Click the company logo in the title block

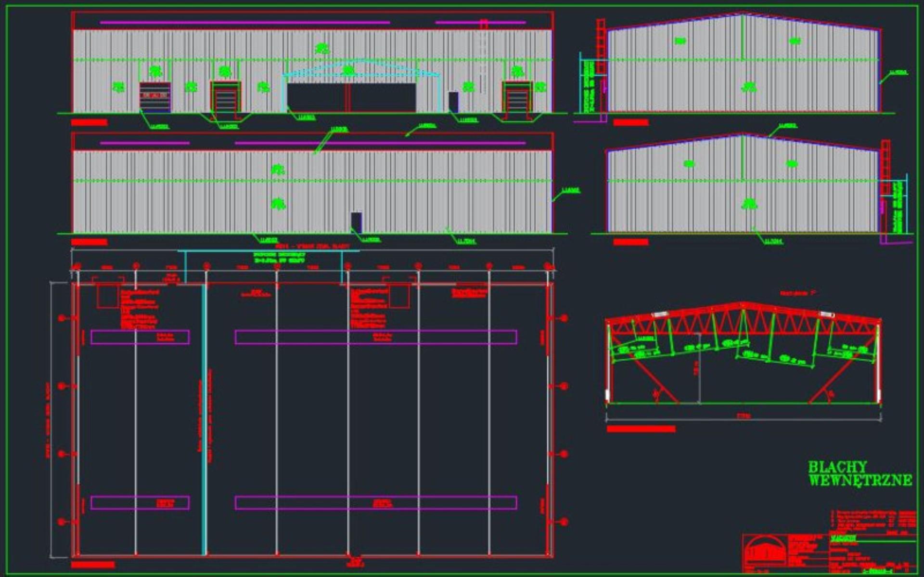pos(765,552)
